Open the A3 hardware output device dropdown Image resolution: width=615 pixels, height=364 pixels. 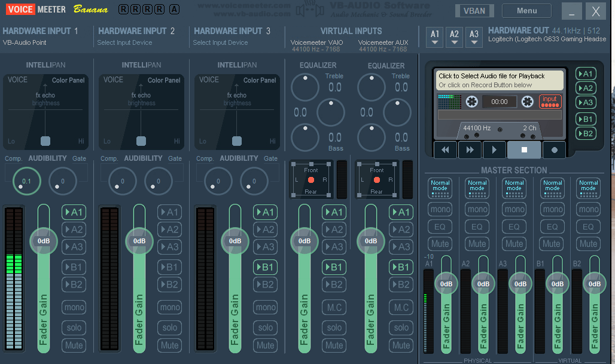[x=474, y=37]
